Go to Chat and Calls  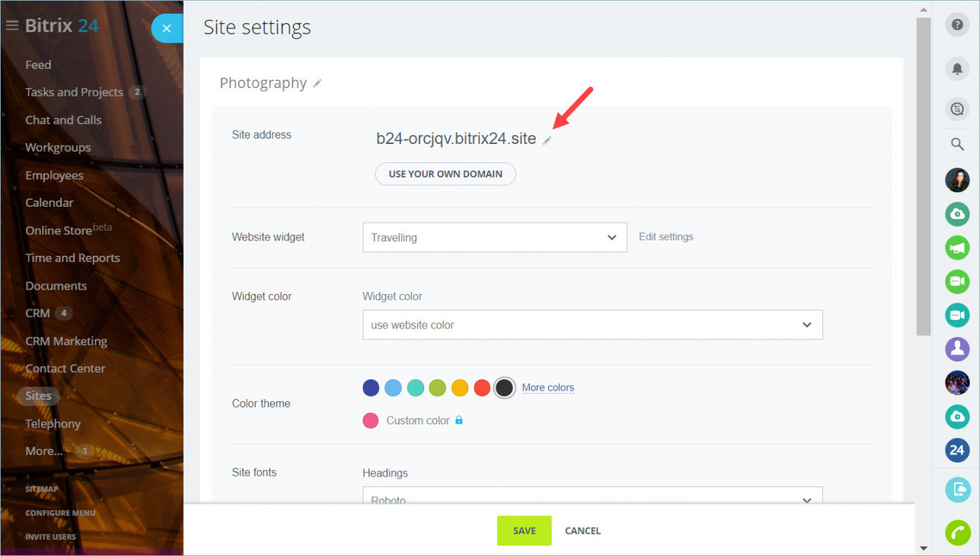coord(64,120)
